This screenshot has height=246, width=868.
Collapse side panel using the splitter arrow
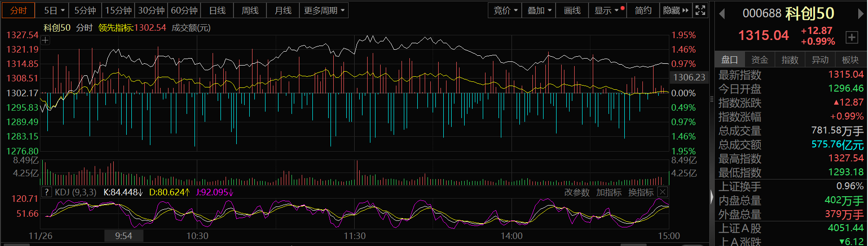pyautogui.click(x=712, y=197)
